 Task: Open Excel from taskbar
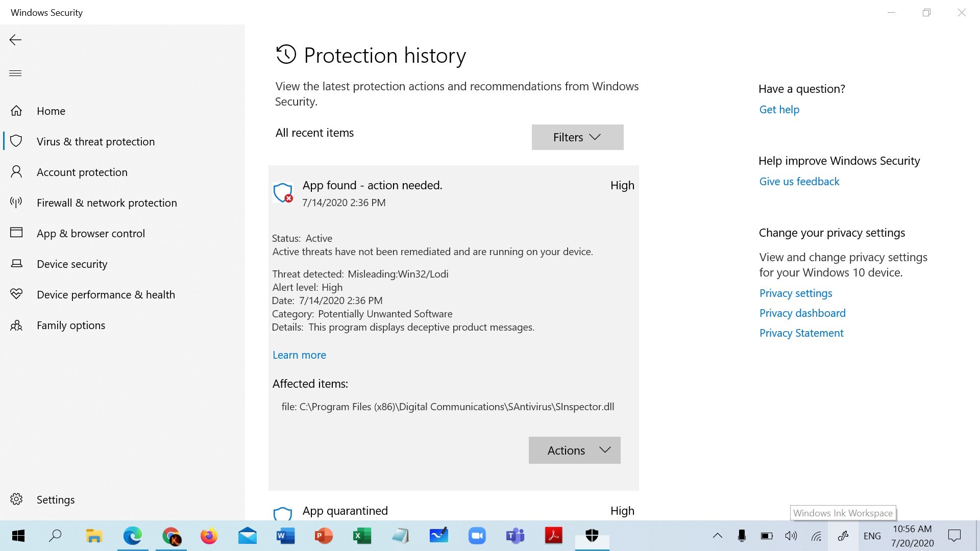coord(362,536)
